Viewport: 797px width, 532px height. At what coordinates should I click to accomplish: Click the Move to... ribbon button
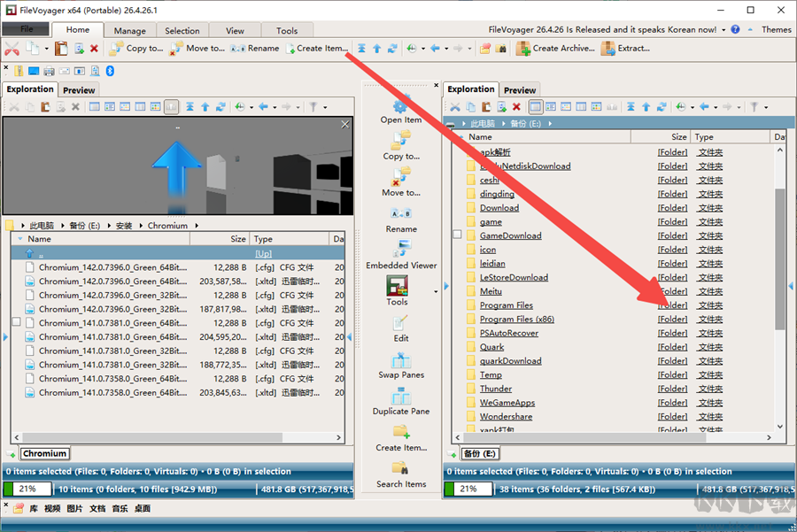coord(197,49)
